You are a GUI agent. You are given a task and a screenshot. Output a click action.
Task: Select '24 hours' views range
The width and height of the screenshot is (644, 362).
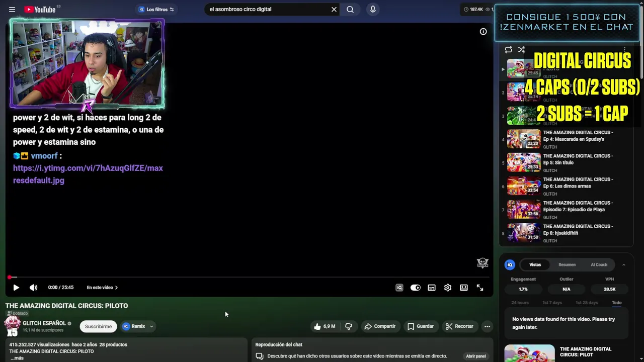click(520, 303)
